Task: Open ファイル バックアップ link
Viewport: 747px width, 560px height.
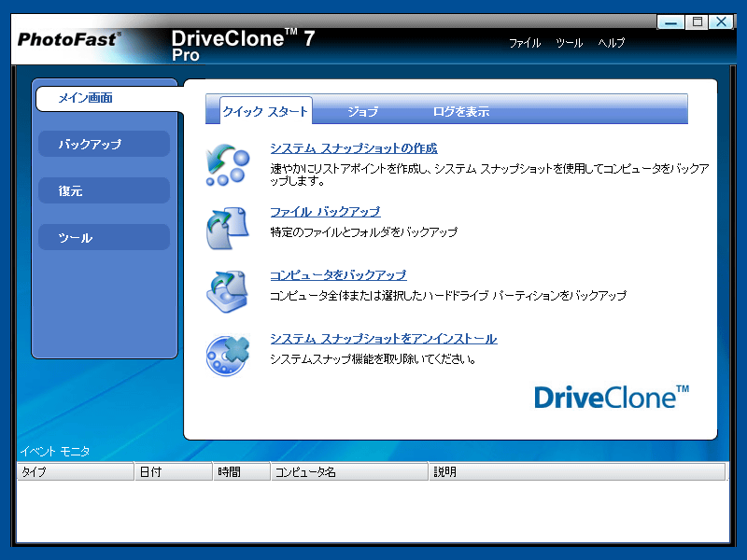Action: pyautogui.click(x=325, y=212)
